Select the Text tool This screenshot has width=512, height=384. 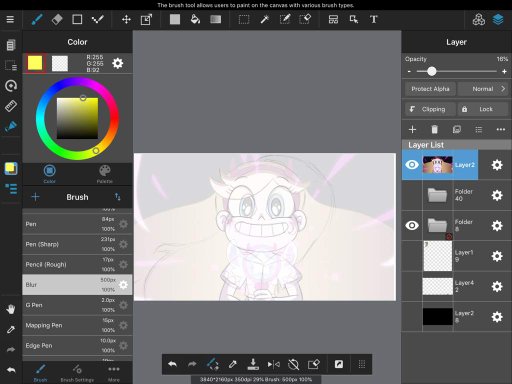click(x=374, y=19)
